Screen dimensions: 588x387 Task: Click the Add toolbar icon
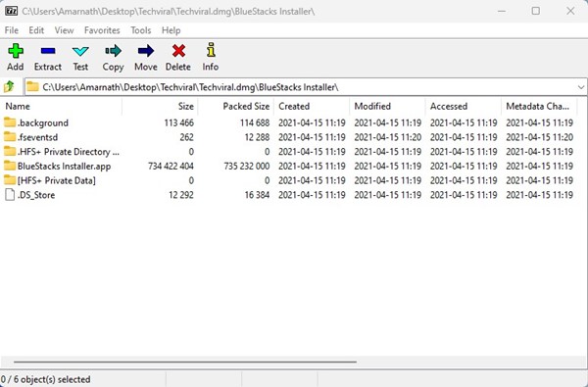pos(16,51)
